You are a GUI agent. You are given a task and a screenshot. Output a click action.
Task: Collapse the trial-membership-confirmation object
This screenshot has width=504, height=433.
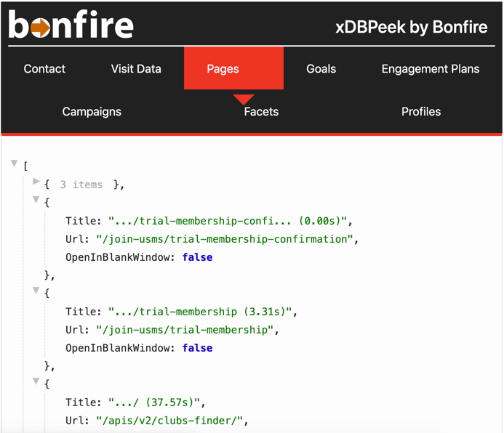coord(36,200)
